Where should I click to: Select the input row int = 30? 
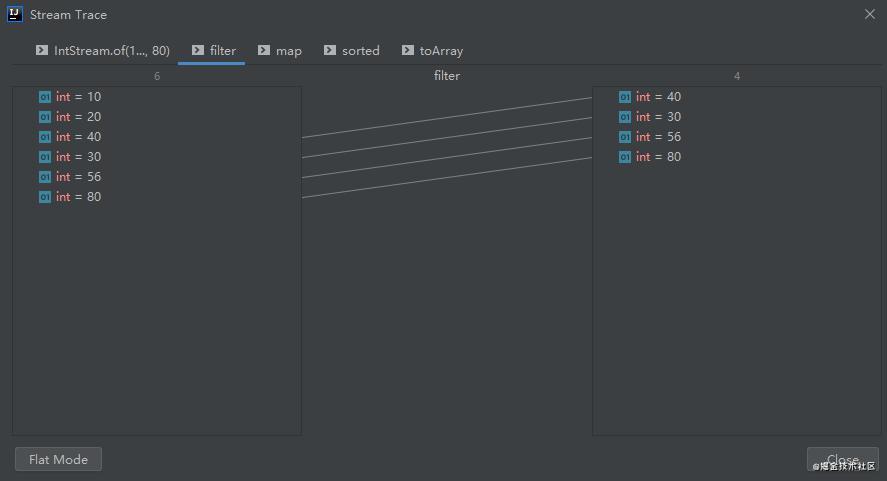(157, 157)
